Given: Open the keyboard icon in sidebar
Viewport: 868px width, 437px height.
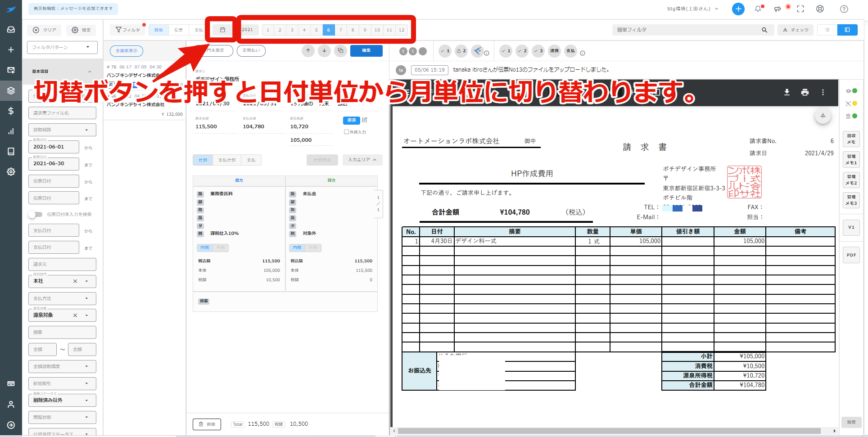Looking at the screenshot, I should pos(11,383).
